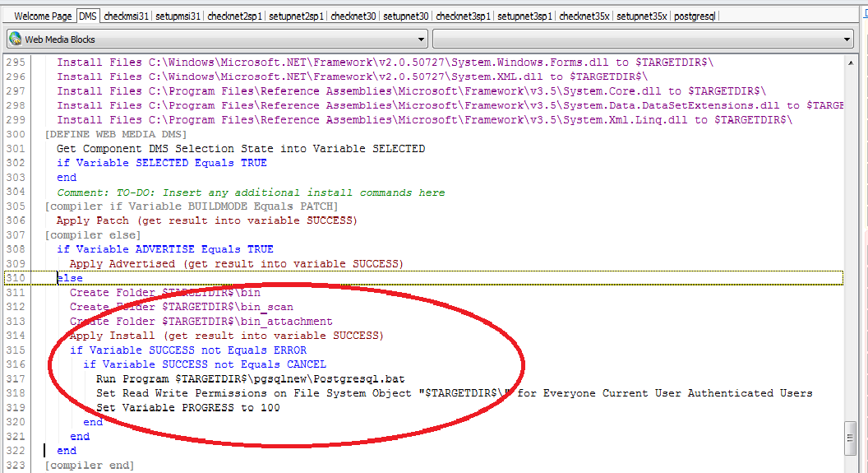Viewport: 868px width, 473px height.
Task: Select 'Create Folder $TARGETDIR$\bin' on line 311
Action: tap(165, 293)
